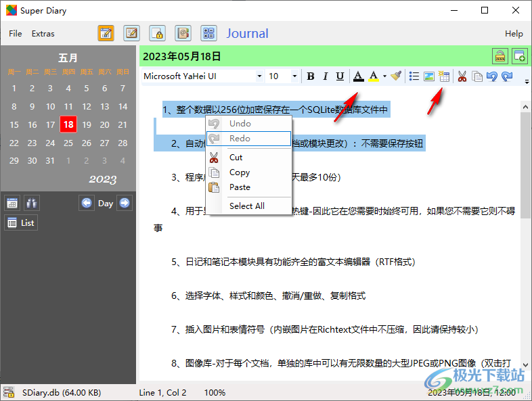Open the password lock module icon
This screenshot has width=532, height=401.
pyautogui.click(x=158, y=33)
